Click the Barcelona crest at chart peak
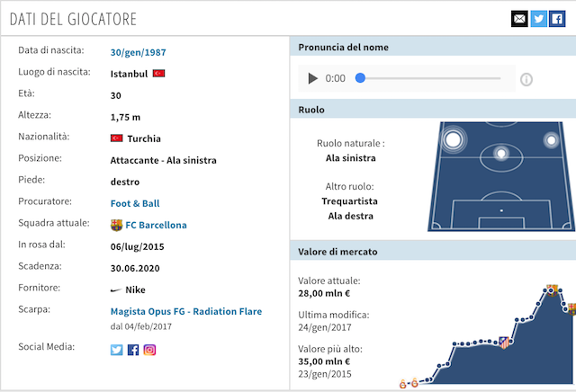The image size is (576, 392). pos(552,290)
